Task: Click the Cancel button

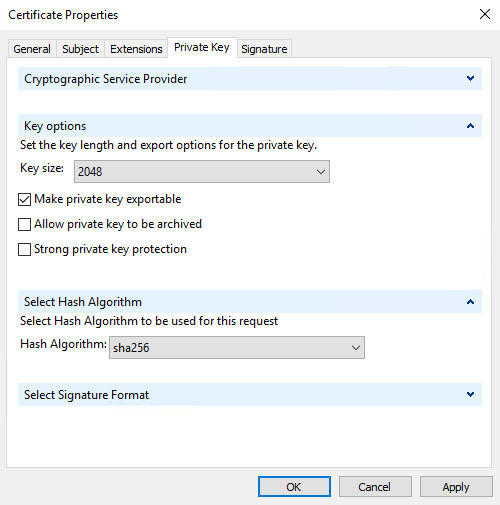Action: tap(375, 487)
